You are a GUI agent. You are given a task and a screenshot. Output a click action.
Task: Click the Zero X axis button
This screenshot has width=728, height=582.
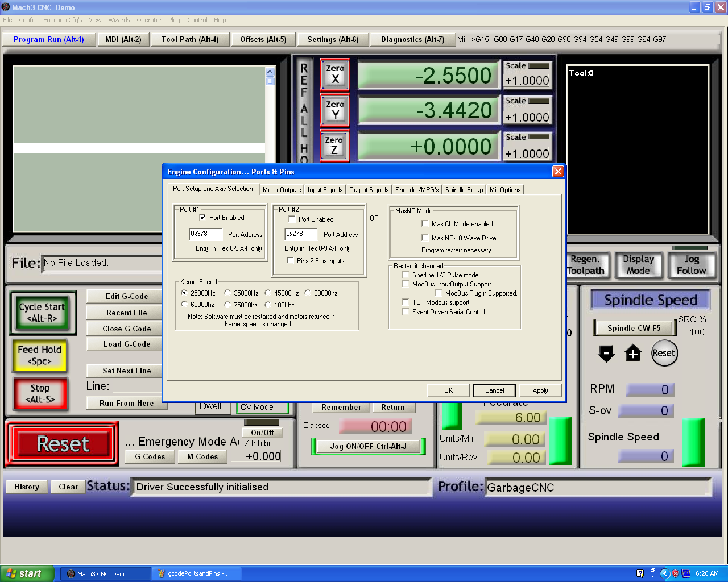click(334, 74)
